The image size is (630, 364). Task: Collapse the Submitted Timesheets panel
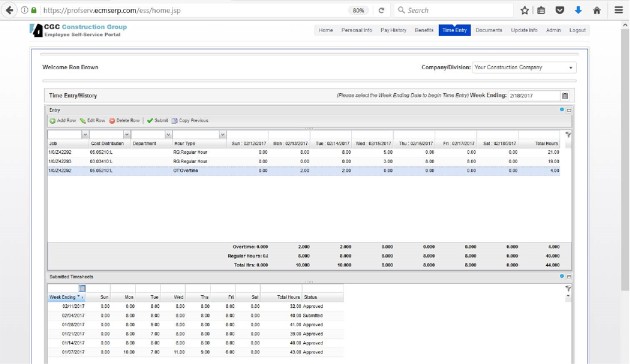point(569,276)
